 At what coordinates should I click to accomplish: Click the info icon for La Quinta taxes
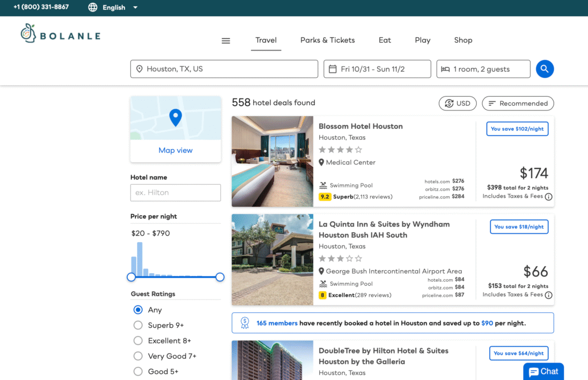548,295
